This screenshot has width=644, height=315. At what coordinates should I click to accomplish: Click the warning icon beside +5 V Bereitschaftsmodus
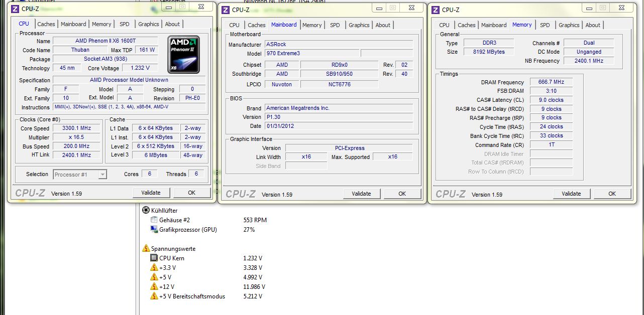[154, 296]
